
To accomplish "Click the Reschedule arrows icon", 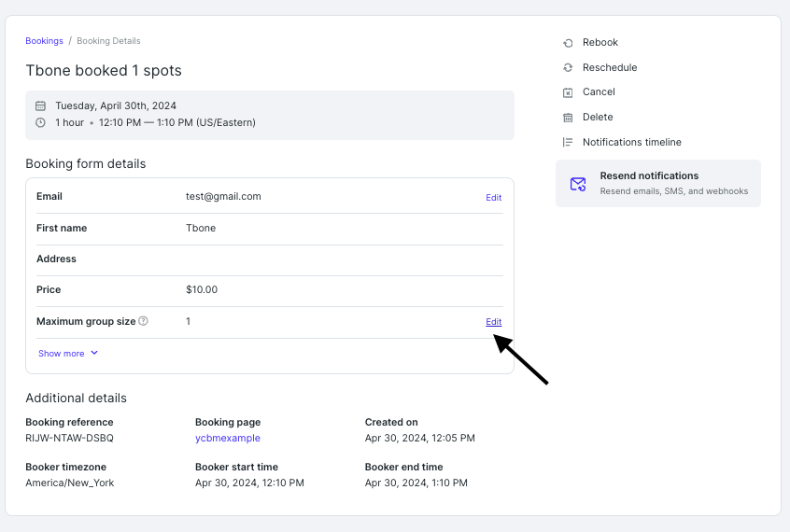I will pyautogui.click(x=568, y=68).
